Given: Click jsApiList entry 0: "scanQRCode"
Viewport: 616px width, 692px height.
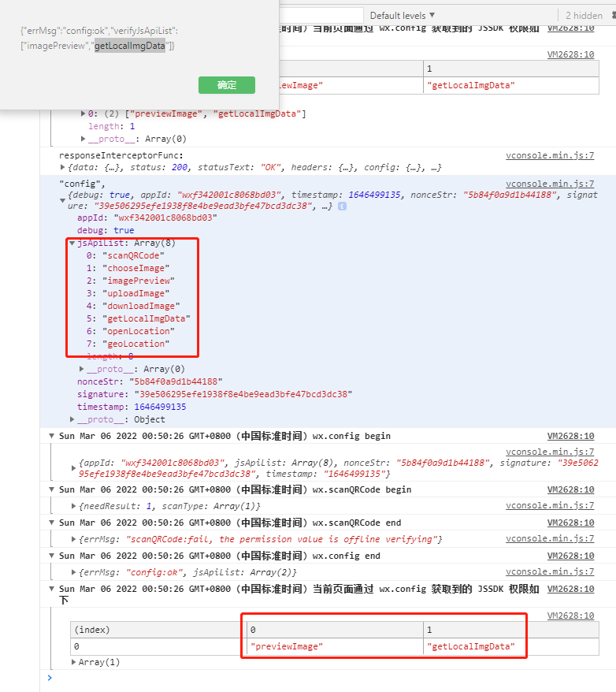Looking at the screenshot, I should (125, 255).
